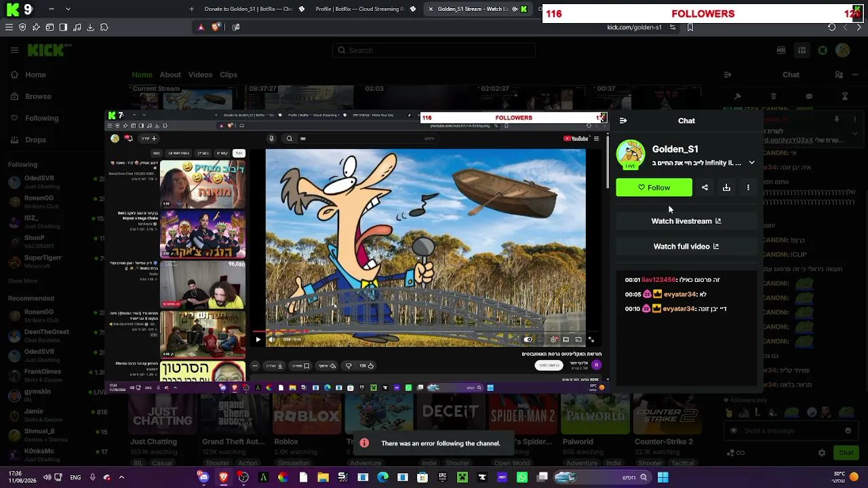Play the clip with the play button
Viewport: 868px width, 488px height.
[x=258, y=340]
